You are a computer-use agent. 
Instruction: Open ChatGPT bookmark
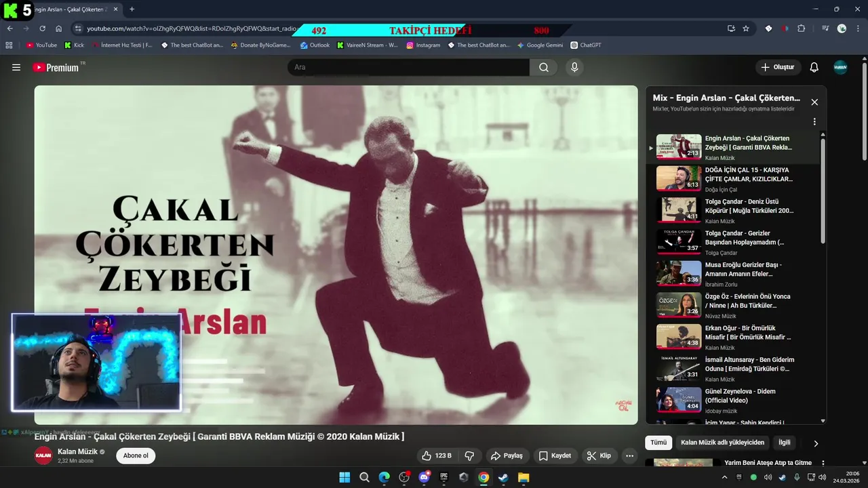click(x=586, y=45)
